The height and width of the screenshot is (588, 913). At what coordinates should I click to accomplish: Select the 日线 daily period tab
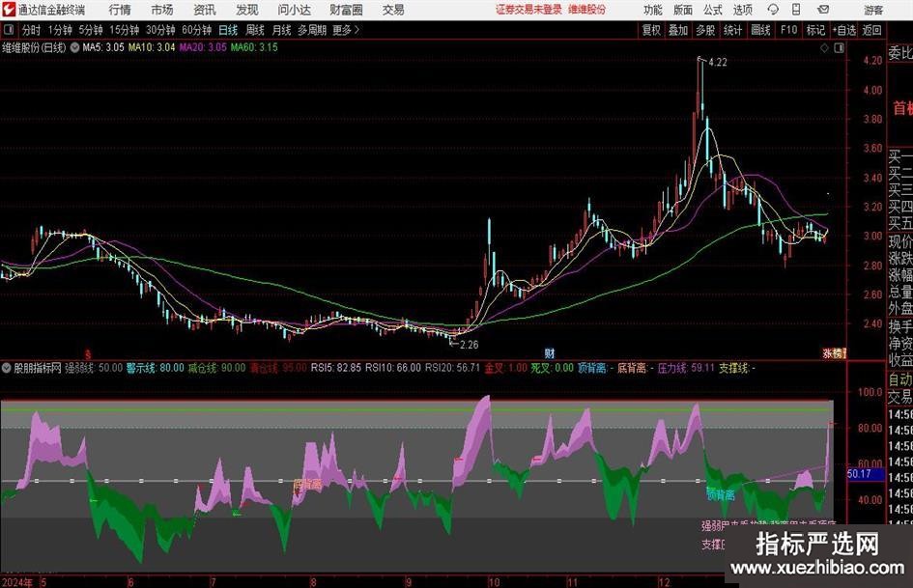228,30
